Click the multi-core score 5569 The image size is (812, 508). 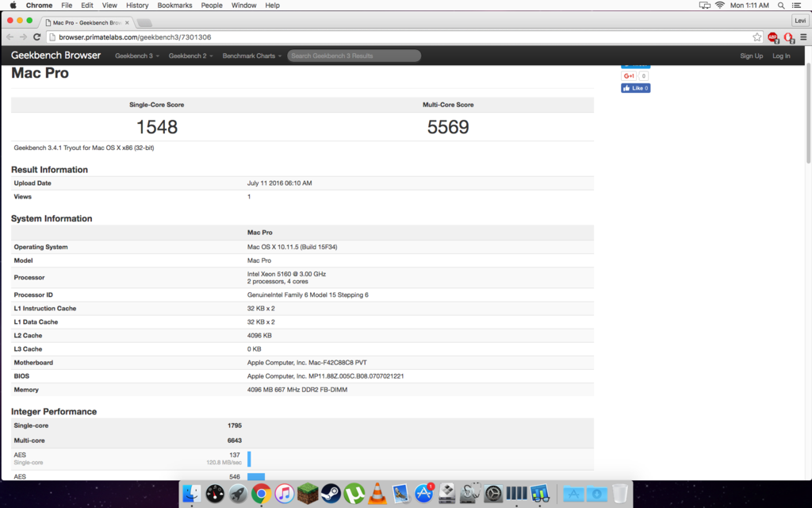pos(448,126)
